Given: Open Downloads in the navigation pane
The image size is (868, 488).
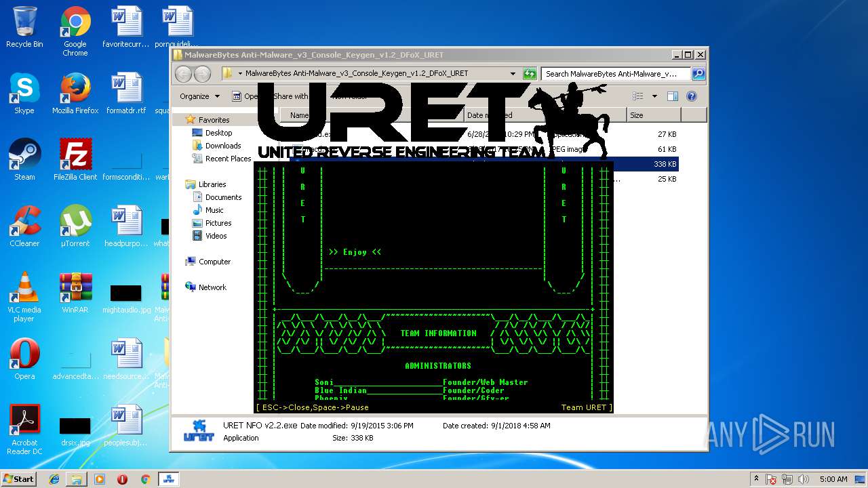Looking at the screenshot, I should 223,146.
